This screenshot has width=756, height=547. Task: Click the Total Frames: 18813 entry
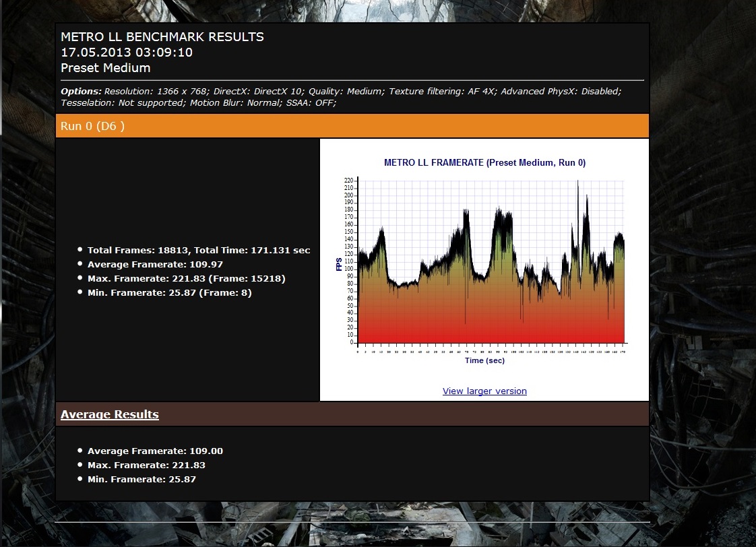[198, 250]
